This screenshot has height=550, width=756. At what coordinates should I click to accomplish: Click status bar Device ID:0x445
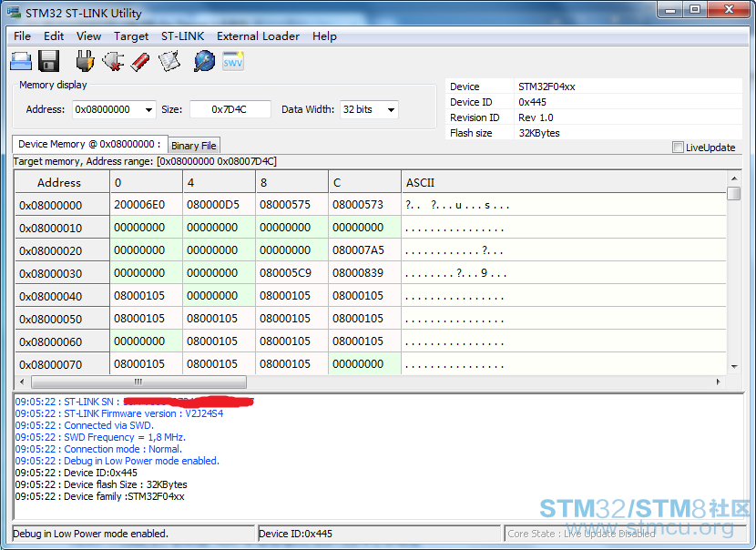click(x=295, y=534)
